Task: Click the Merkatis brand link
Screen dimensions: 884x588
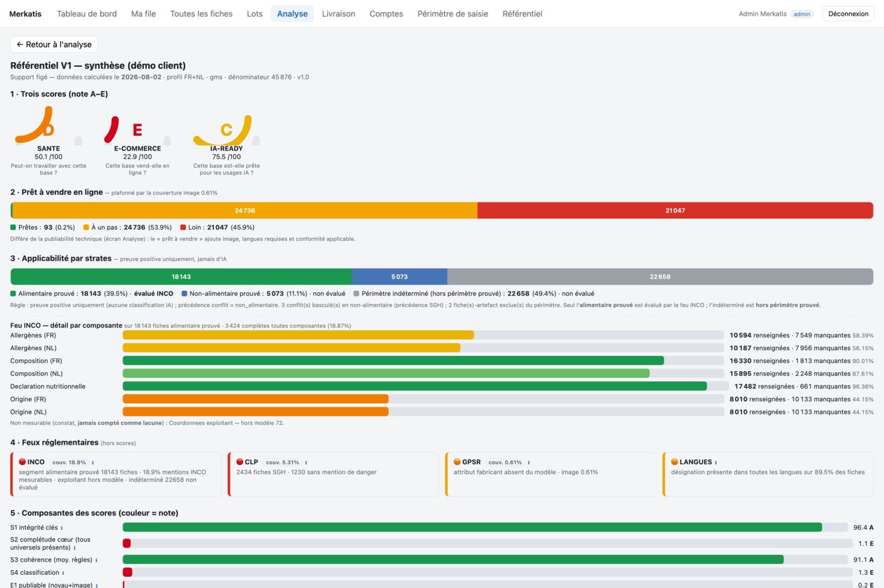Action: coord(25,14)
